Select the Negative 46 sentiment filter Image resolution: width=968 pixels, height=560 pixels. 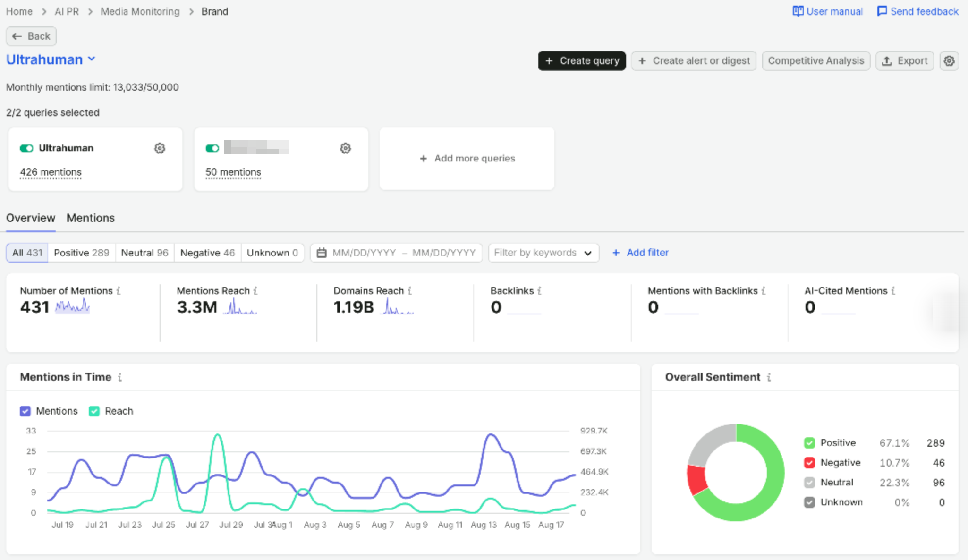[208, 253]
